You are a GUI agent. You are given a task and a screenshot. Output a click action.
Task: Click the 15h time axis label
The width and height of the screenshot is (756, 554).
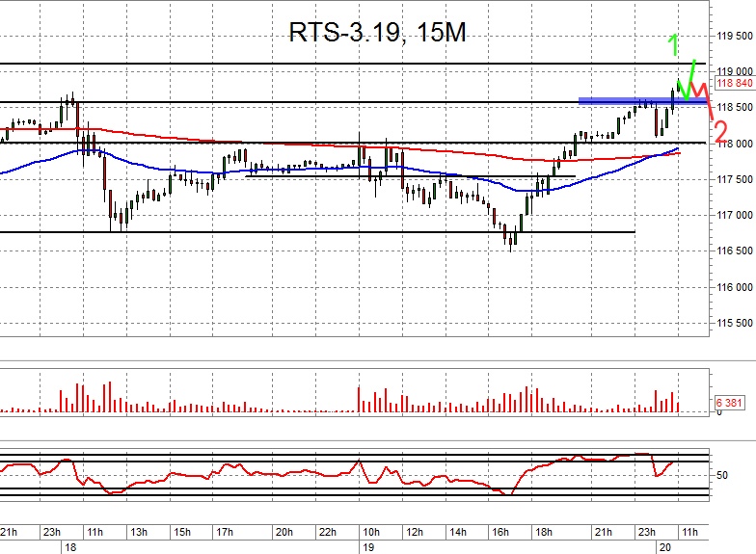click(182, 532)
